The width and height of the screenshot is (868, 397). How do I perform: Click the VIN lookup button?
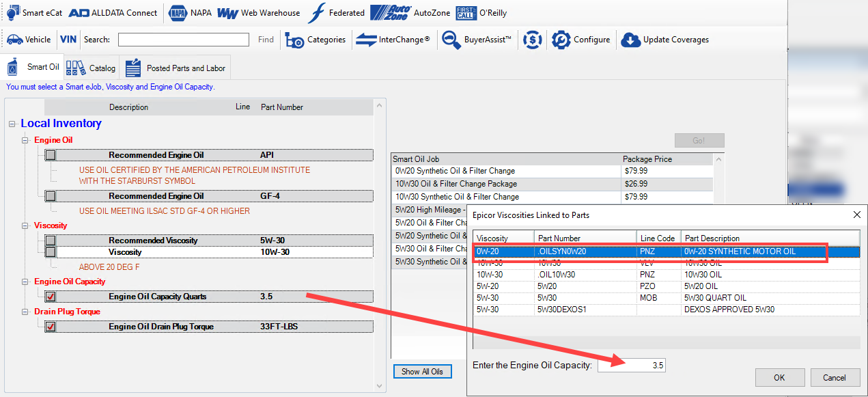[x=68, y=40]
